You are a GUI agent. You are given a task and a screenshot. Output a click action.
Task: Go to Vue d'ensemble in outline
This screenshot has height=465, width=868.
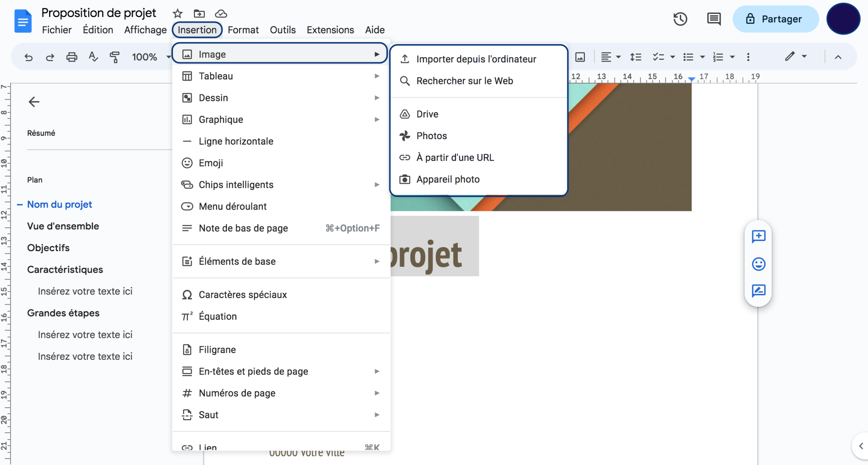coord(63,226)
